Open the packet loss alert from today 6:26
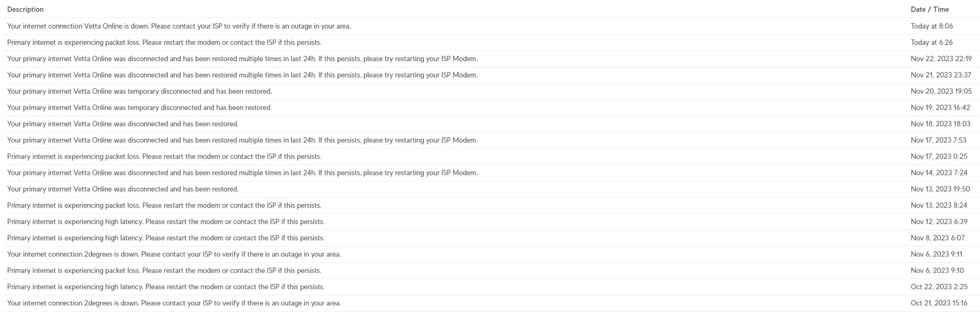980x312 pixels. 164,43
